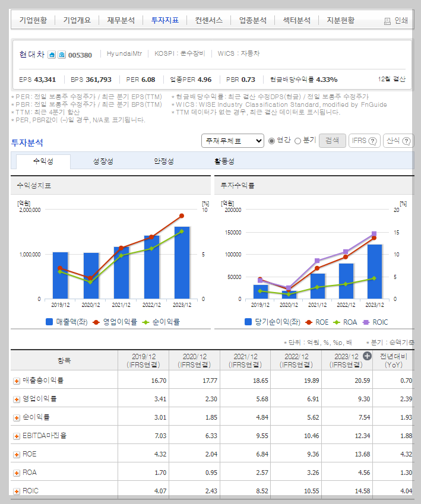Screen dimensions: 421x504
Task: Open the 업종분석 tab
Action: (253, 20)
